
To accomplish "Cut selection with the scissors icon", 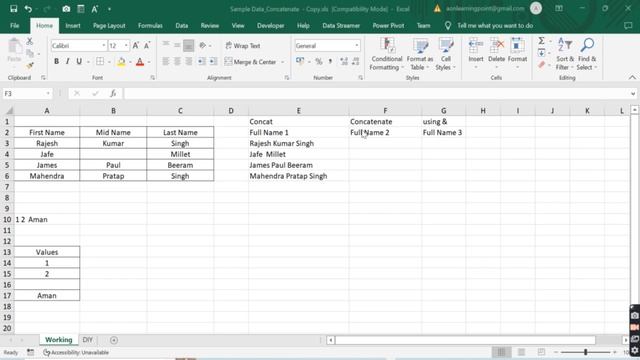I will 29,41.
